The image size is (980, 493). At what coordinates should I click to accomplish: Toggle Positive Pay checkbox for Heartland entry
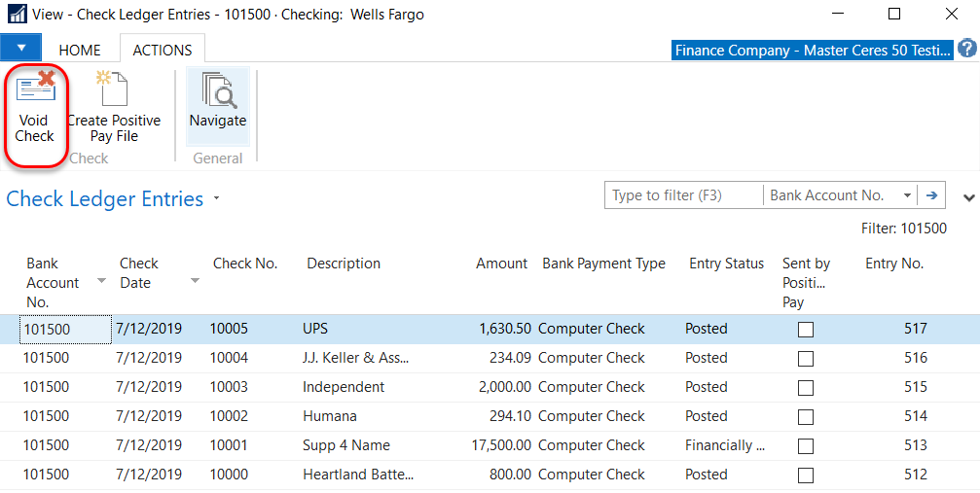[806, 475]
